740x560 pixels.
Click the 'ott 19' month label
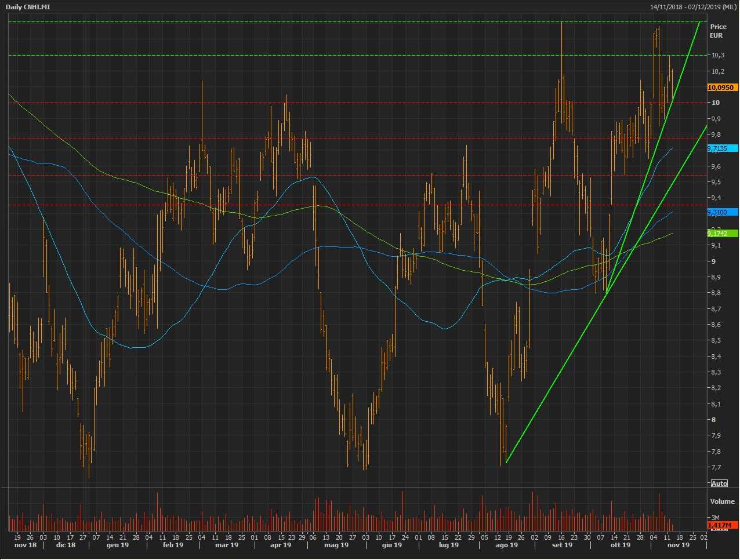click(620, 545)
